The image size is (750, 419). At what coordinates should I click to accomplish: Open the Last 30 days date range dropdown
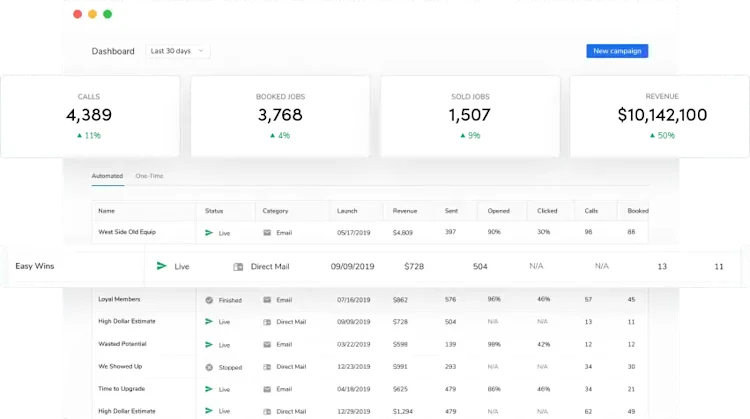click(177, 51)
